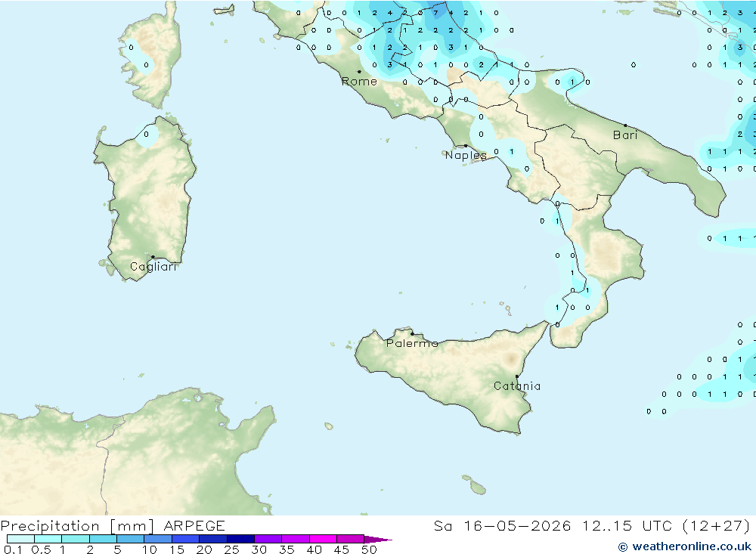This screenshot has width=756, height=554.
Task: Select the Rome city marker dot
Action: (359, 71)
